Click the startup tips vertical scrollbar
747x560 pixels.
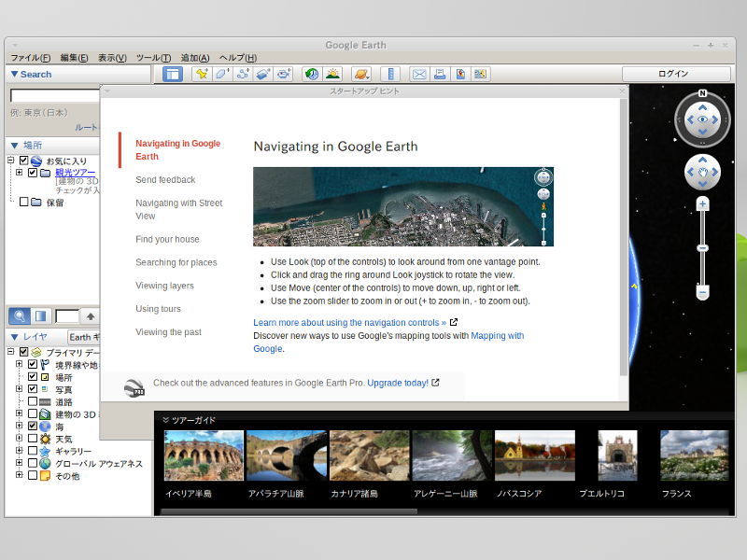[x=623, y=237]
